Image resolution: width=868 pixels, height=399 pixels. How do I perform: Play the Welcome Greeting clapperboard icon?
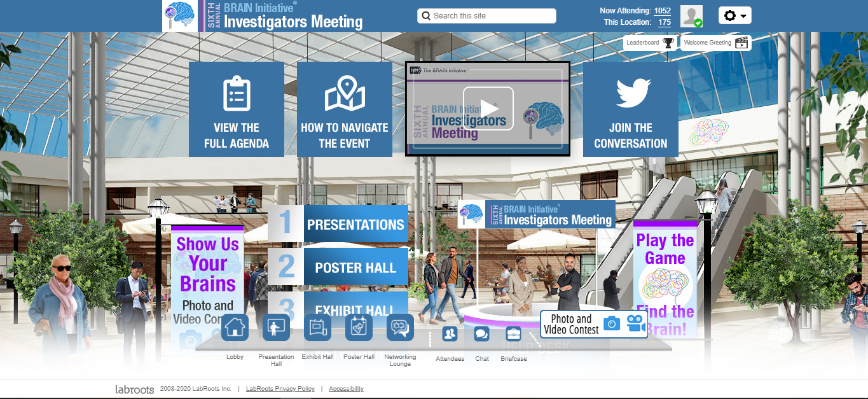741,43
